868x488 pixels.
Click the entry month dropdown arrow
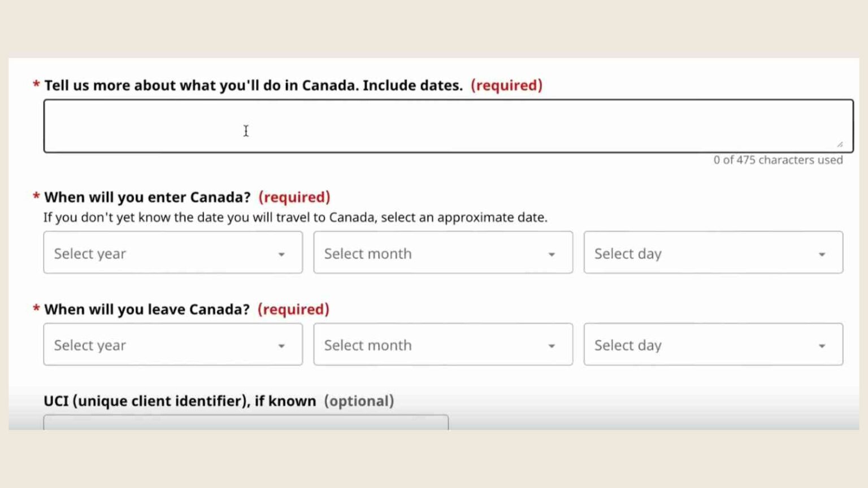point(552,254)
